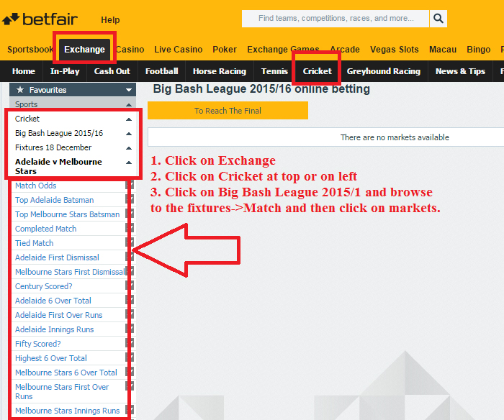Select Adelaide v Melbourne Stars match
This screenshot has width=504, height=420.
coord(58,166)
